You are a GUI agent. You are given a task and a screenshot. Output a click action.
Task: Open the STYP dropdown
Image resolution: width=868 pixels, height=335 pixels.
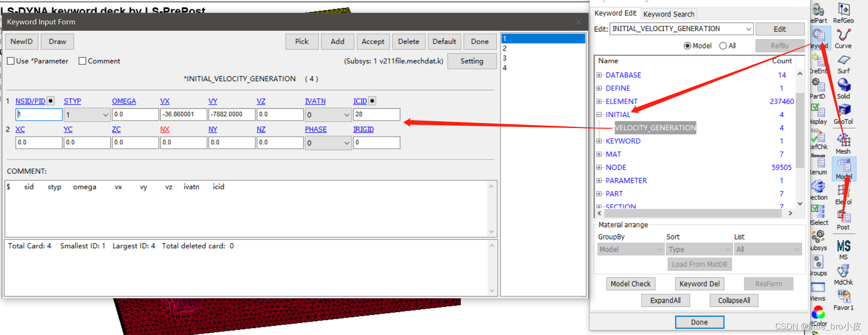[87, 115]
